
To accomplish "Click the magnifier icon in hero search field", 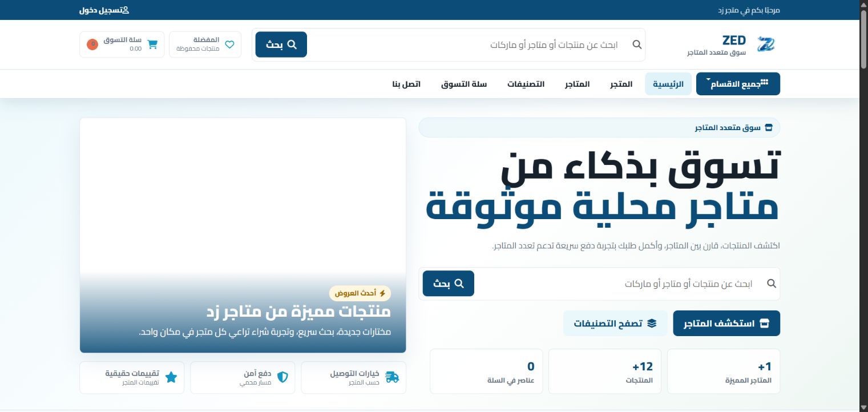I will 771,284.
